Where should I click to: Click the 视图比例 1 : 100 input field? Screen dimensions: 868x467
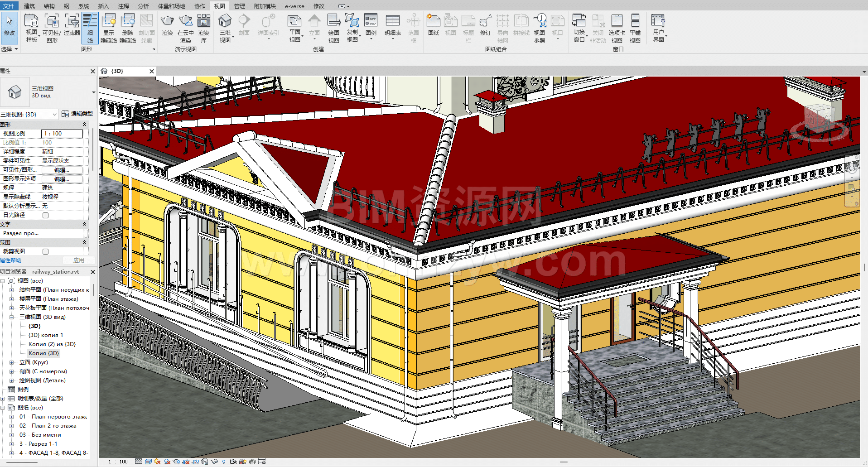62,134
